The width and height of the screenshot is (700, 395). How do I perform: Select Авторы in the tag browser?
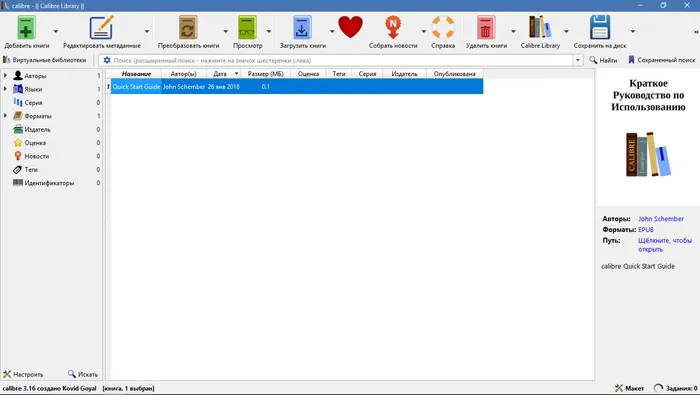[x=35, y=76]
